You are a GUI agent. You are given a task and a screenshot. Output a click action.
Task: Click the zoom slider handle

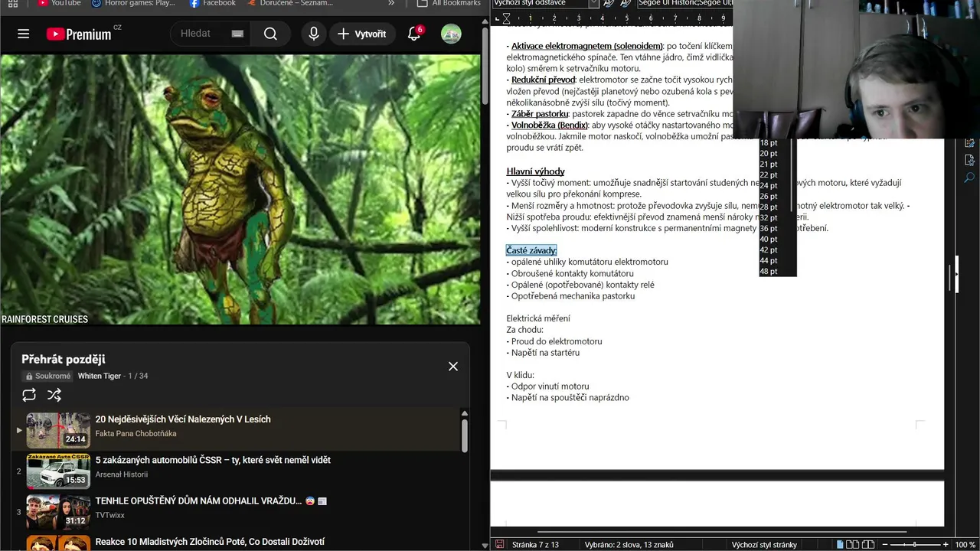pos(914,545)
